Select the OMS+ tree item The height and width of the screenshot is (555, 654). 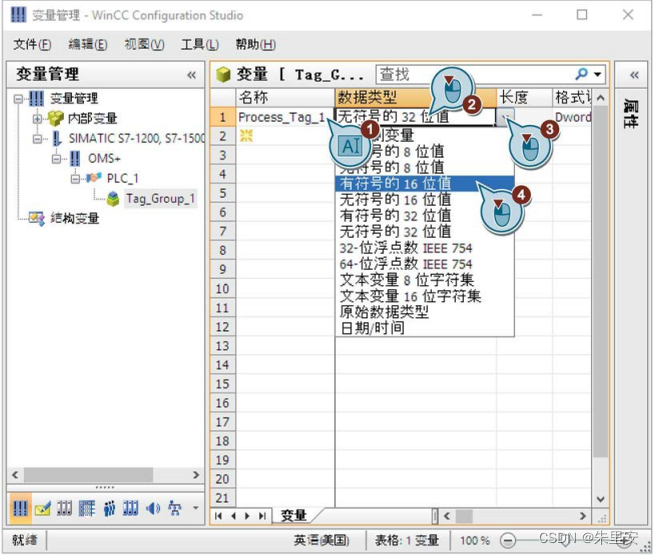[x=104, y=159]
